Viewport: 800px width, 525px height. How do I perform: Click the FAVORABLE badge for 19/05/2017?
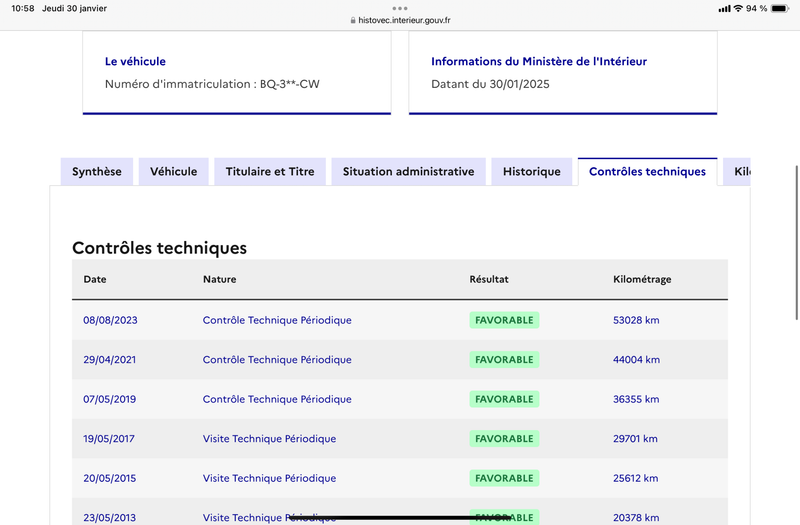(x=504, y=439)
